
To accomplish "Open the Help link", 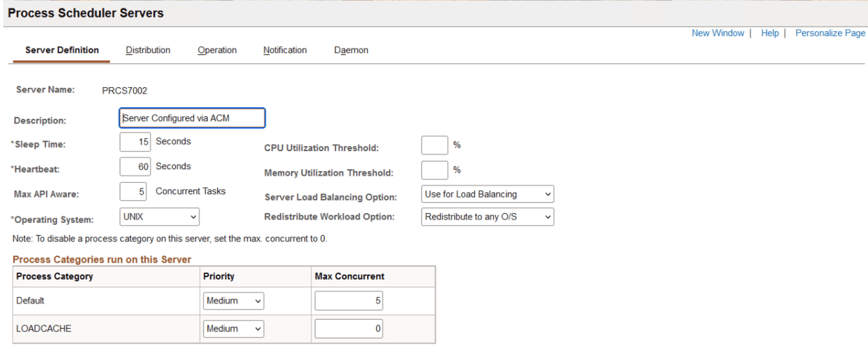I will pyautogui.click(x=770, y=33).
